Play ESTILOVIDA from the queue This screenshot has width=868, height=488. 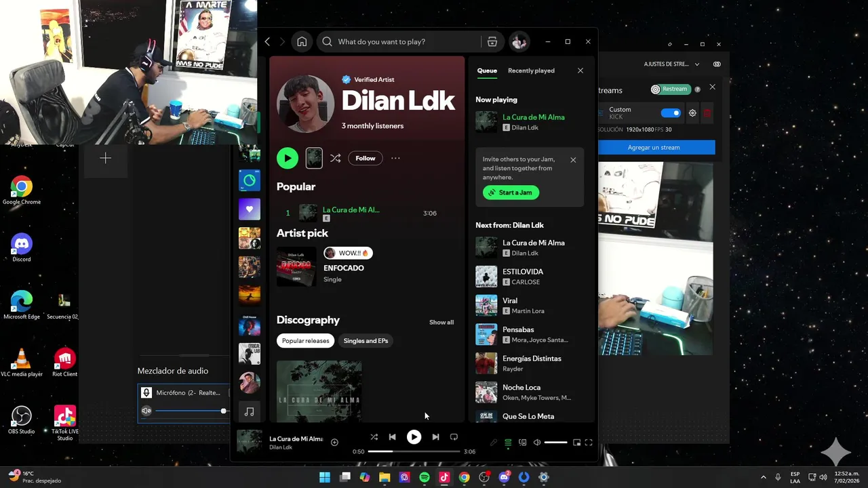click(x=529, y=277)
